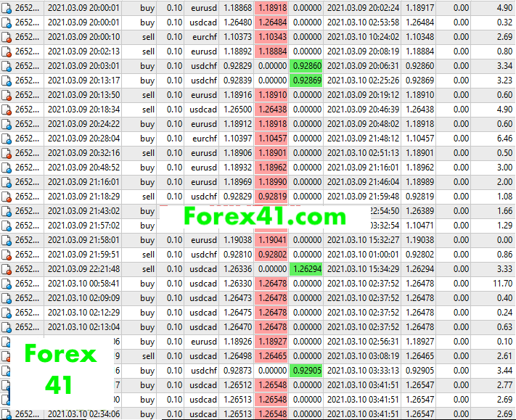Select the open price "0.92873"

click(x=237, y=371)
